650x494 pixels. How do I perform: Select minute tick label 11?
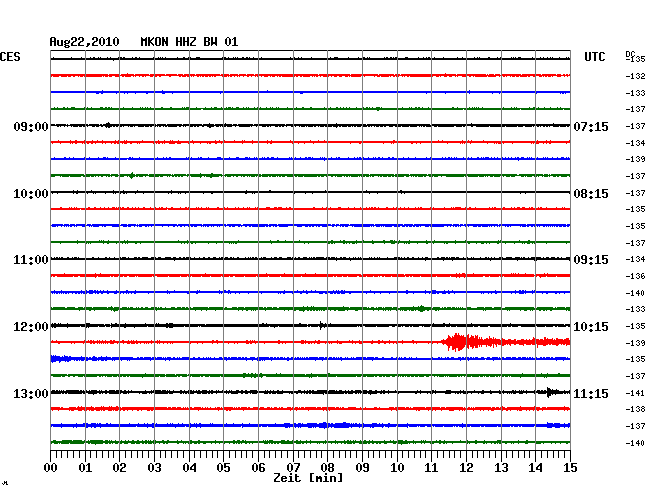click(432, 468)
